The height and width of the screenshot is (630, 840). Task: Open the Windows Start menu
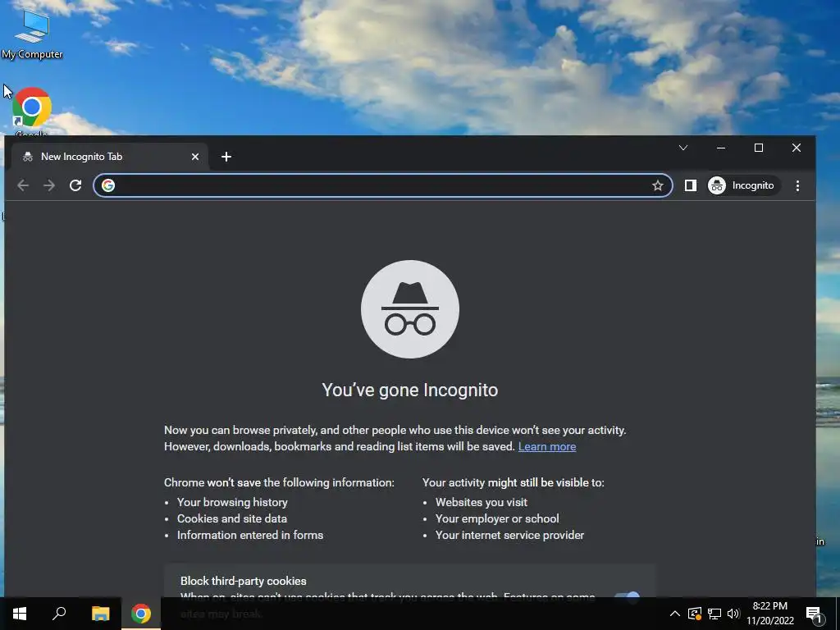tap(20, 614)
